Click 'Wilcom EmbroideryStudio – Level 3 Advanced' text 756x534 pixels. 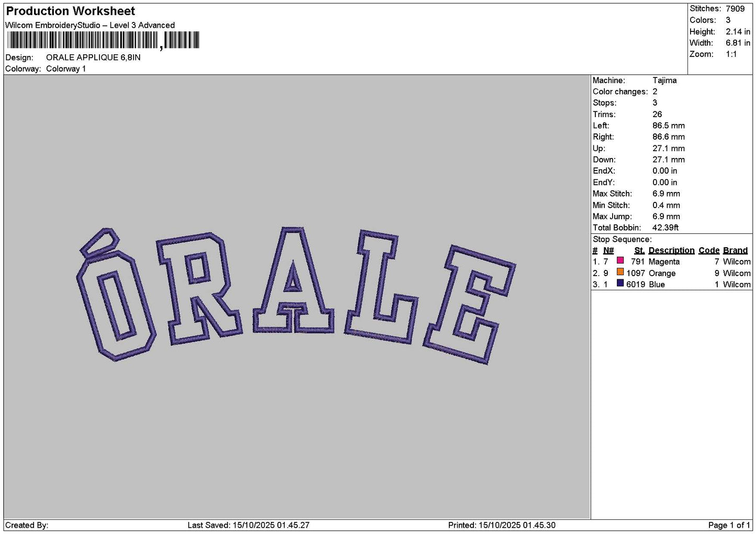[90, 25]
